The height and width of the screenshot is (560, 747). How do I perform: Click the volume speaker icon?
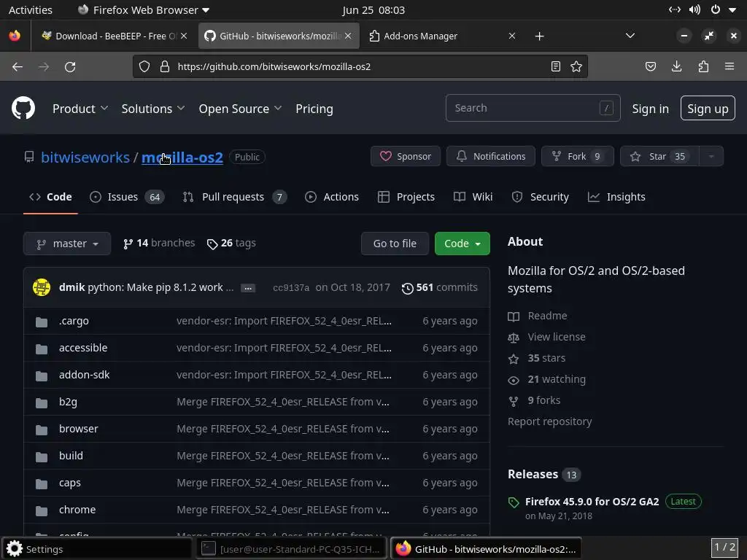coord(694,9)
